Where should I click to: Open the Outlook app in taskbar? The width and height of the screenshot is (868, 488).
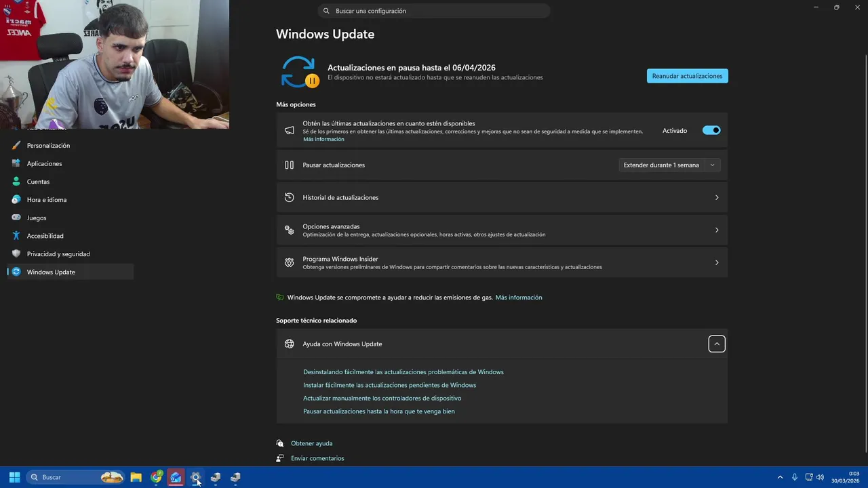(x=176, y=477)
